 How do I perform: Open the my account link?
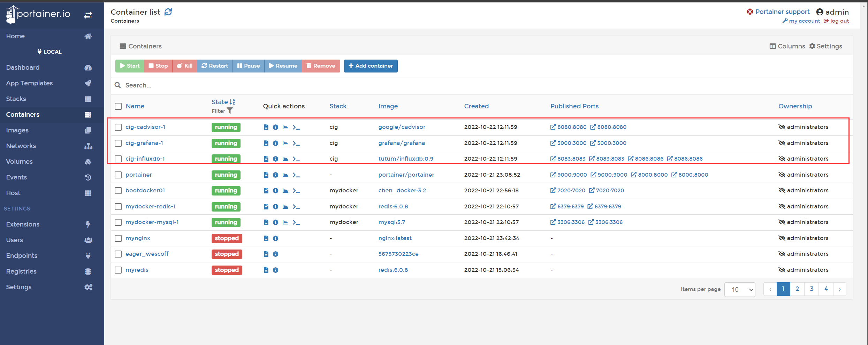pos(801,21)
